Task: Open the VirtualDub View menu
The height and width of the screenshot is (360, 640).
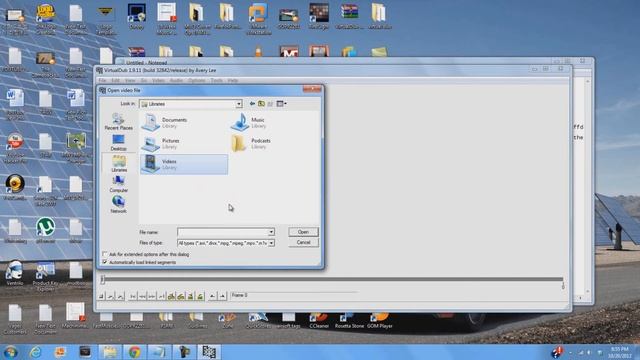Action: coord(130,80)
